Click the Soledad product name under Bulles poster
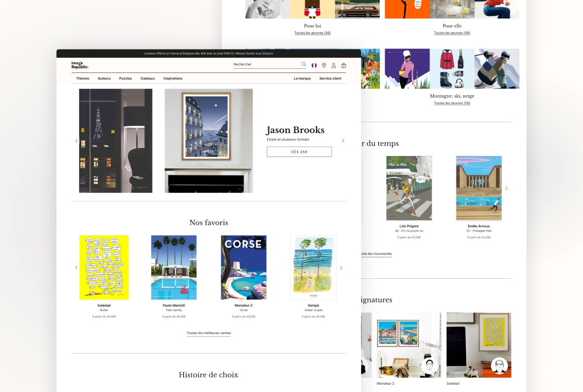The height and width of the screenshot is (392, 583). click(104, 305)
